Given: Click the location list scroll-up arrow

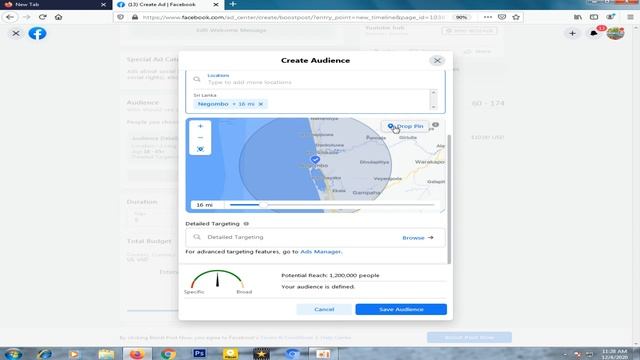Looking at the screenshot, I should click(x=433, y=93).
